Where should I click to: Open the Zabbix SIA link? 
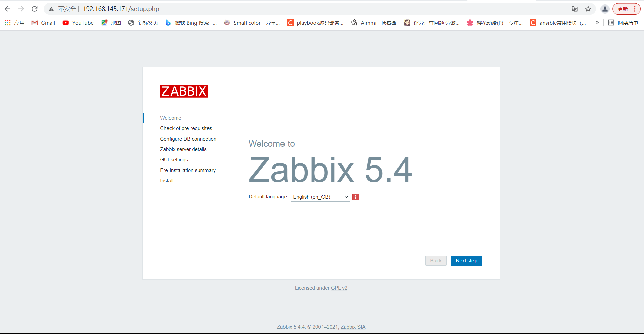coord(353,327)
